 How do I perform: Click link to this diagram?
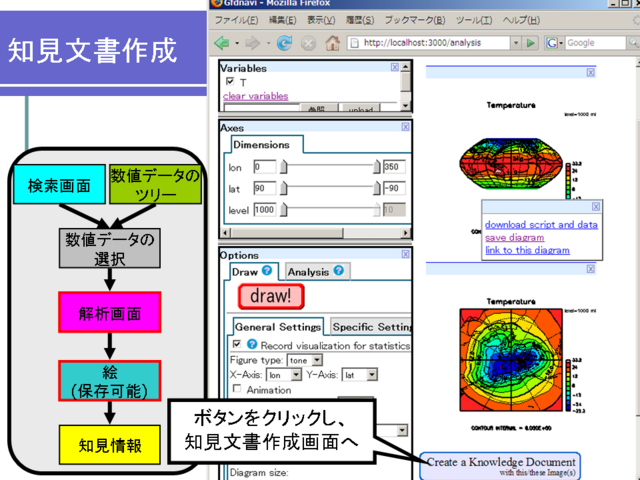pos(527,250)
